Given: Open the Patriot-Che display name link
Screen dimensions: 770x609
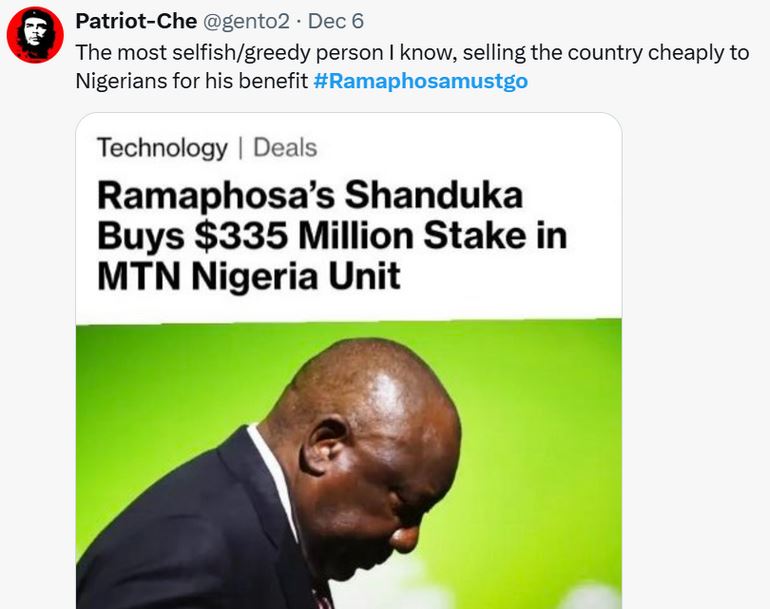Looking at the screenshot, I should tap(137, 20).
